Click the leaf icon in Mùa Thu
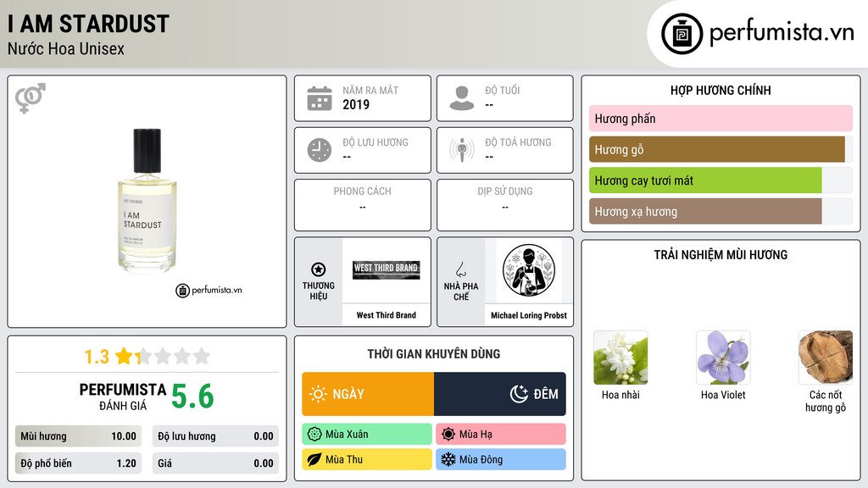 click(314, 459)
